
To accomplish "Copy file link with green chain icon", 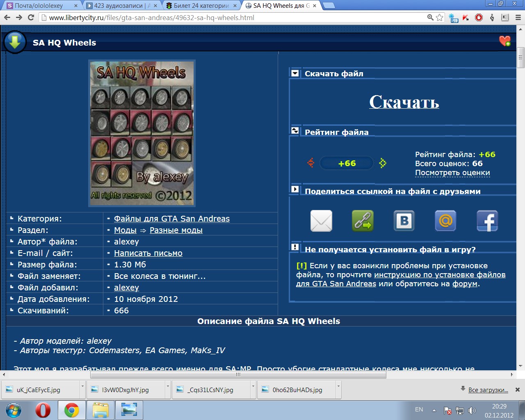I will (x=363, y=221).
